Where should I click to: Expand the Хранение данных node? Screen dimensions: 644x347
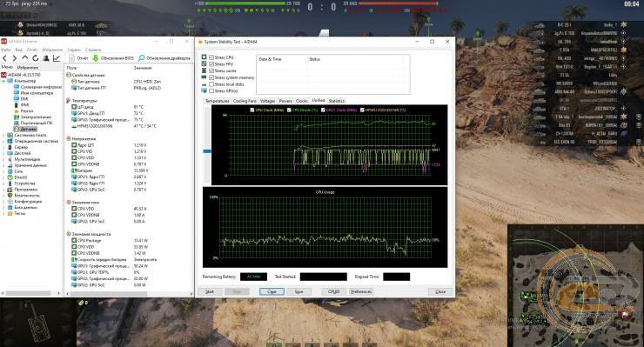3,165
